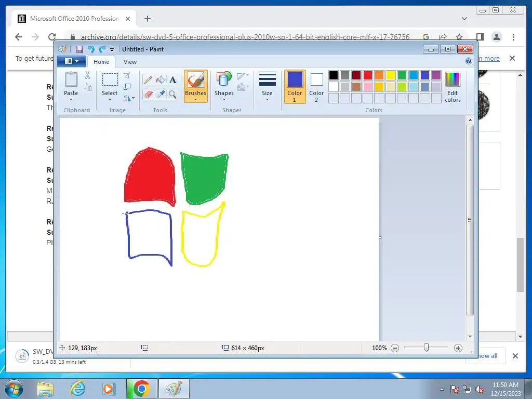532x399 pixels.
Task: Open Chrome three-dot menu
Action: (513, 37)
